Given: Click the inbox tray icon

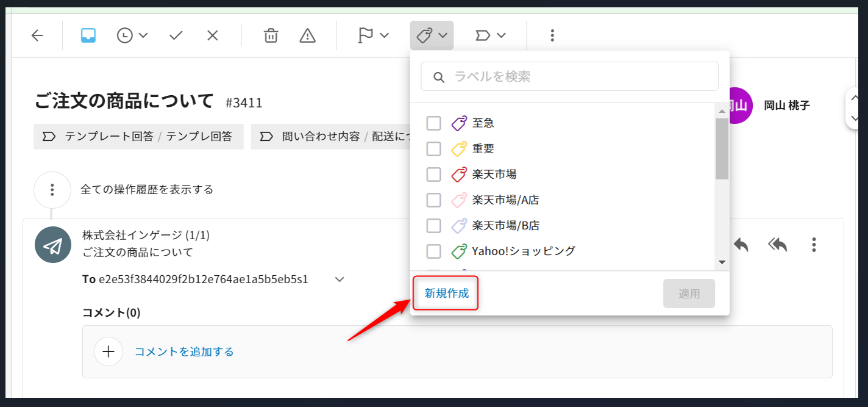Looking at the screenshot, I should [x=88, y=35].
